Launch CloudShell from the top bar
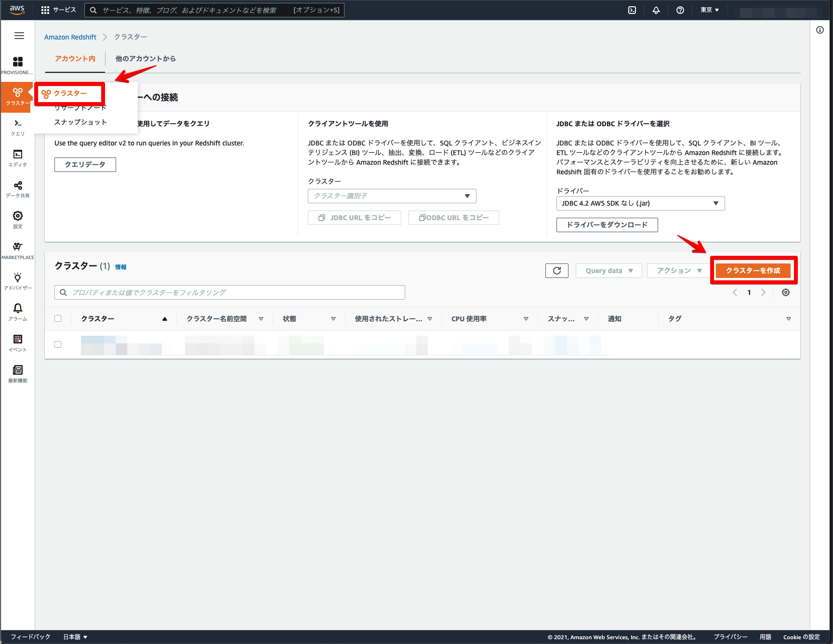 coord(632,10)
